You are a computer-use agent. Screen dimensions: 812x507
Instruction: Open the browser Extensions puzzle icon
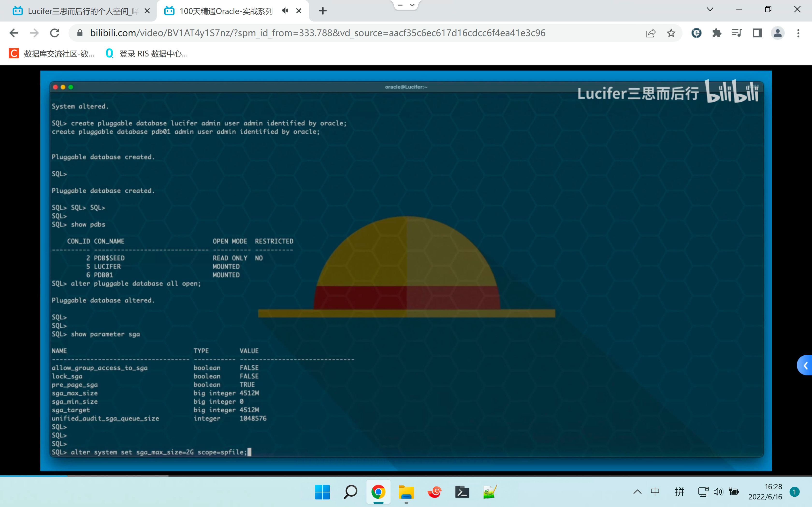[x=717, y=33]
